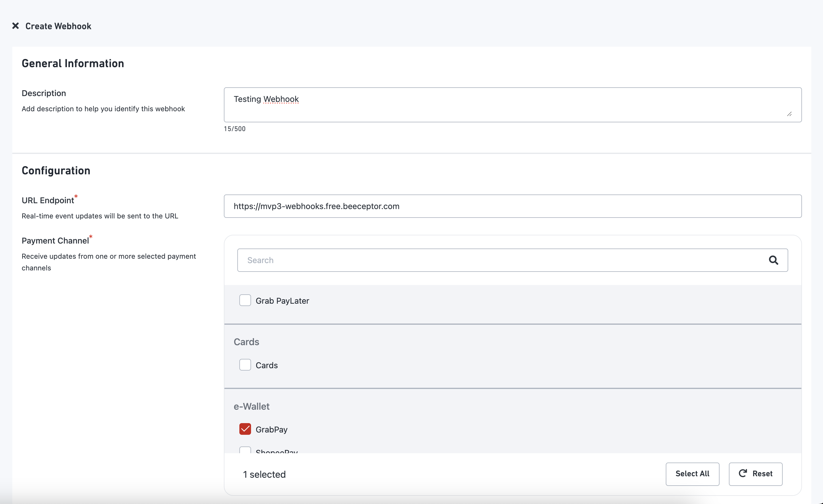Viewport: 823px width, 504px height.
Task: Click the Reset button label
Action: pos(762,474)
